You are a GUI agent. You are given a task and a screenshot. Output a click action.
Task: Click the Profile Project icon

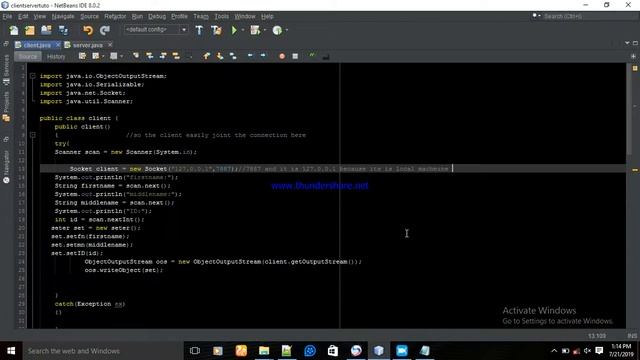coord(277,30)
